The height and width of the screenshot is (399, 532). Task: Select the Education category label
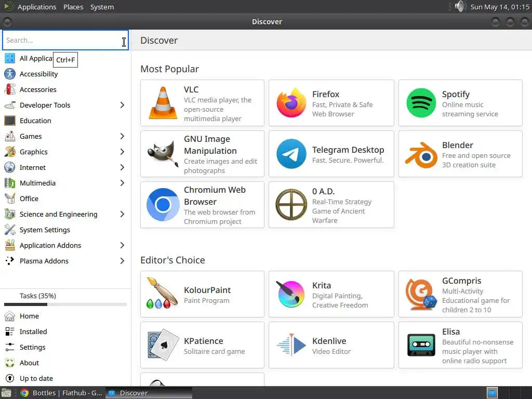35,121
